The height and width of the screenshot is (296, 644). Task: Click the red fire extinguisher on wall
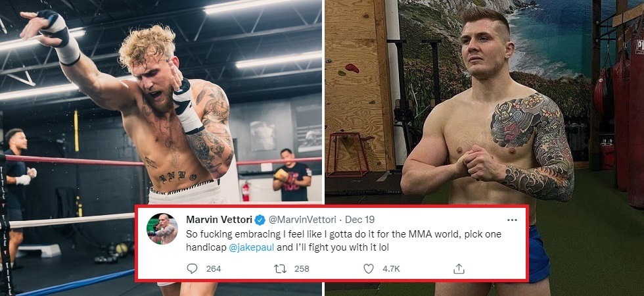pyautogui.click(x=246, y=191)
